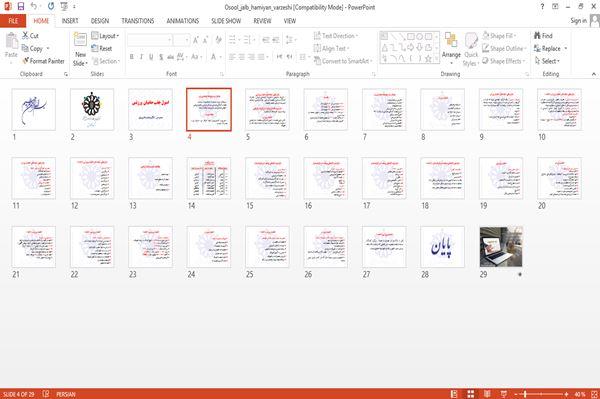Toggle Strikethrough formatting button
Viewport: 600px width, 399px height.
(x=171, y=57)
